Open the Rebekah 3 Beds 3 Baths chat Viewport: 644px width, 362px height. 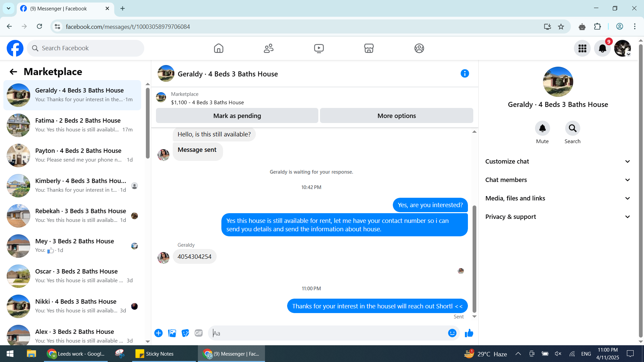coord(72,216)
